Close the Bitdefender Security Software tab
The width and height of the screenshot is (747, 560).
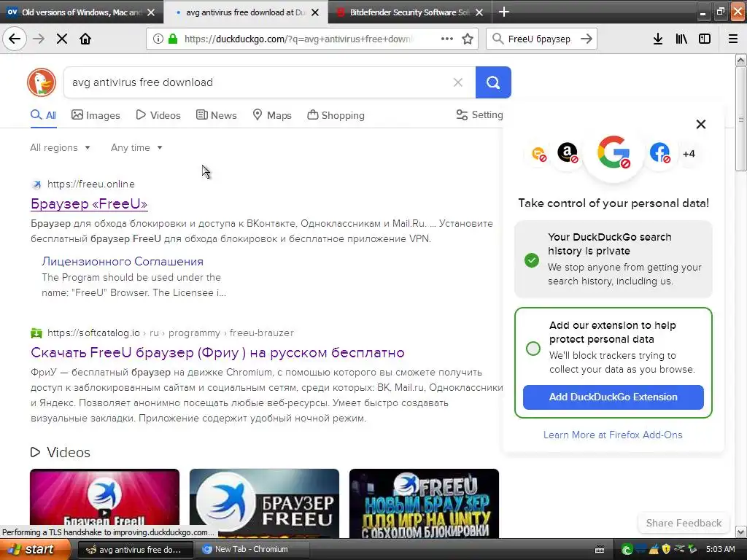479,12
